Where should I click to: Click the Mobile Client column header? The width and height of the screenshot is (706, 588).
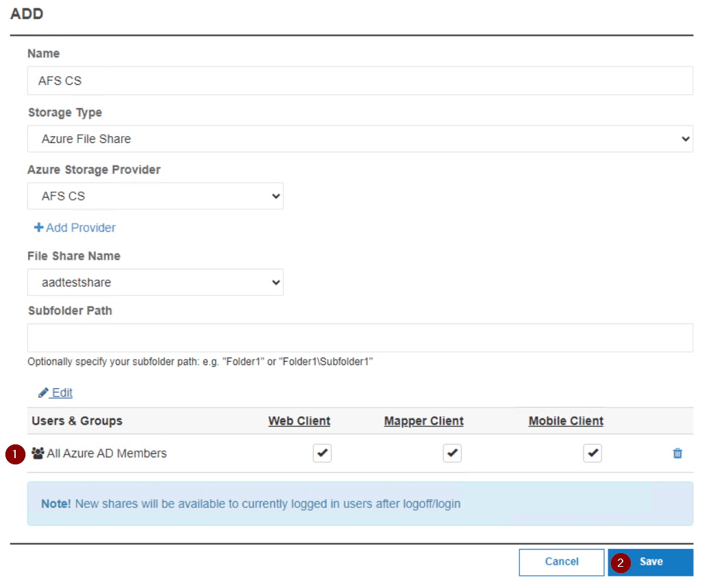566,421
